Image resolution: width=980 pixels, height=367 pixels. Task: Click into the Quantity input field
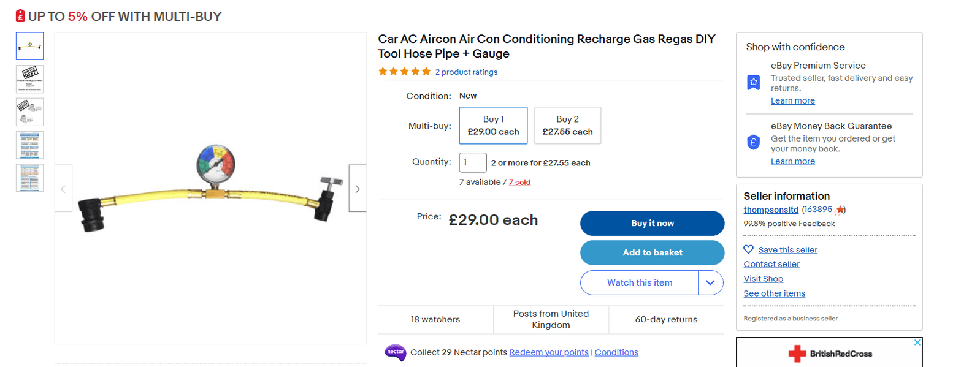473,162
